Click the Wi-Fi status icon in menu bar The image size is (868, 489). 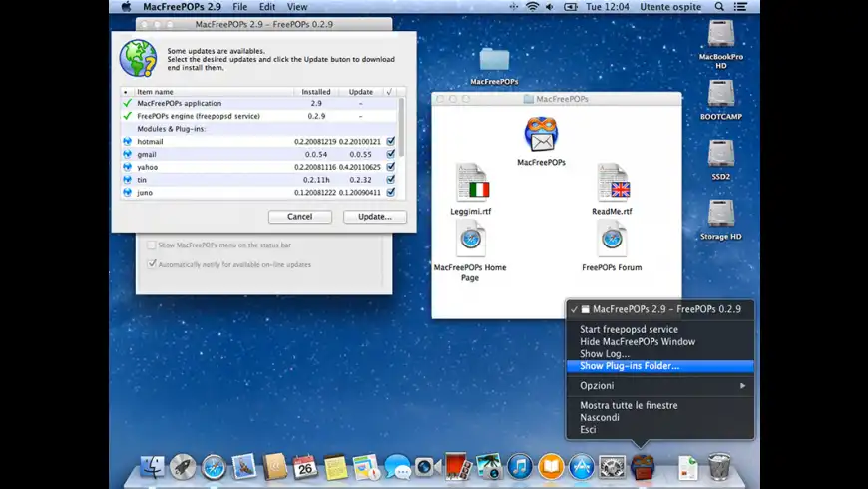click(x=532, y=7)
